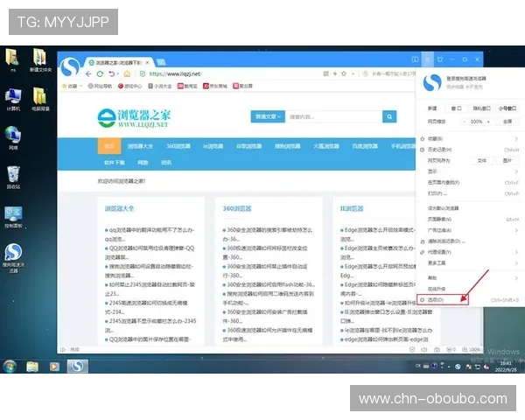
Task: Choose 打印(P) in the menu
Action: [x=469, y=193]
